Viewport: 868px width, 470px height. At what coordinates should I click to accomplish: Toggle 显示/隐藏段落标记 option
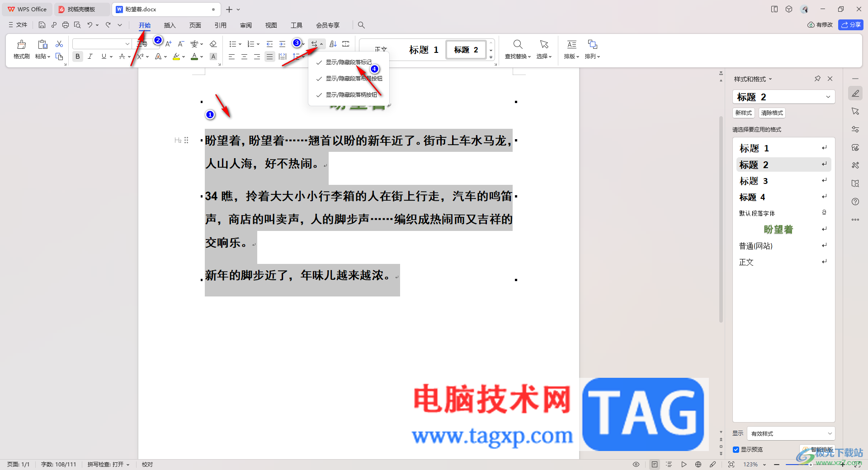[349, 62]
